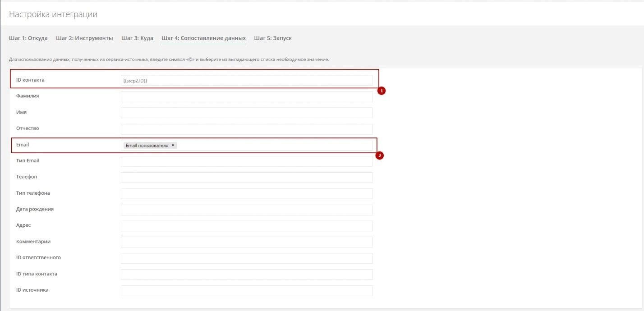Remove the Email пользователя tag
This screenshot has height=311, width=644.
point(173,146)
